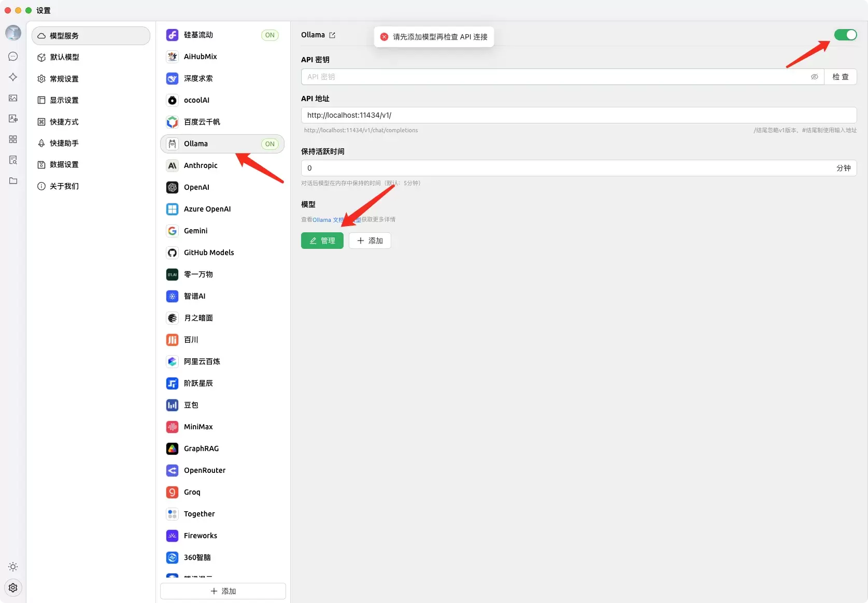Open the files folder icon in sidebar
868x603 pixels.
(x=13, y=181)
